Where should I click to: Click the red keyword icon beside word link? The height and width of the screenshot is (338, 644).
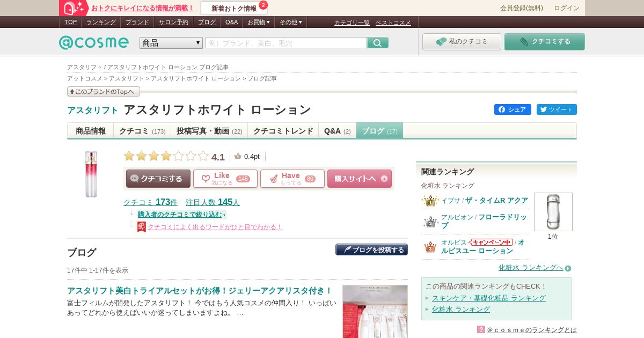141,227
